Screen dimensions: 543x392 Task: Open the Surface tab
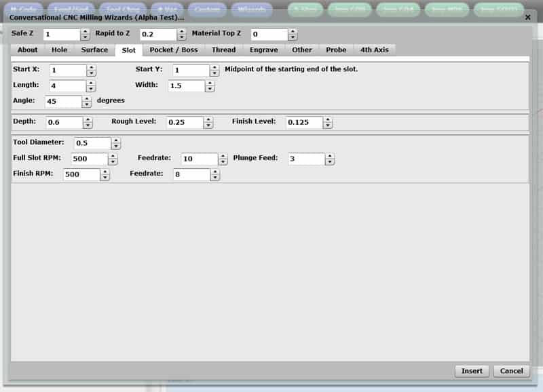tap(94, 50)
